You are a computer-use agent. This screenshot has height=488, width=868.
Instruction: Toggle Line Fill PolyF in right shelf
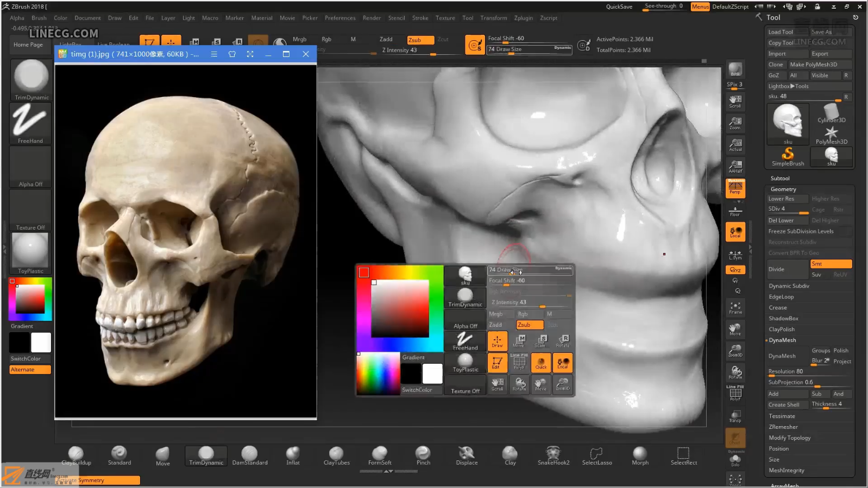click(735, 393)
